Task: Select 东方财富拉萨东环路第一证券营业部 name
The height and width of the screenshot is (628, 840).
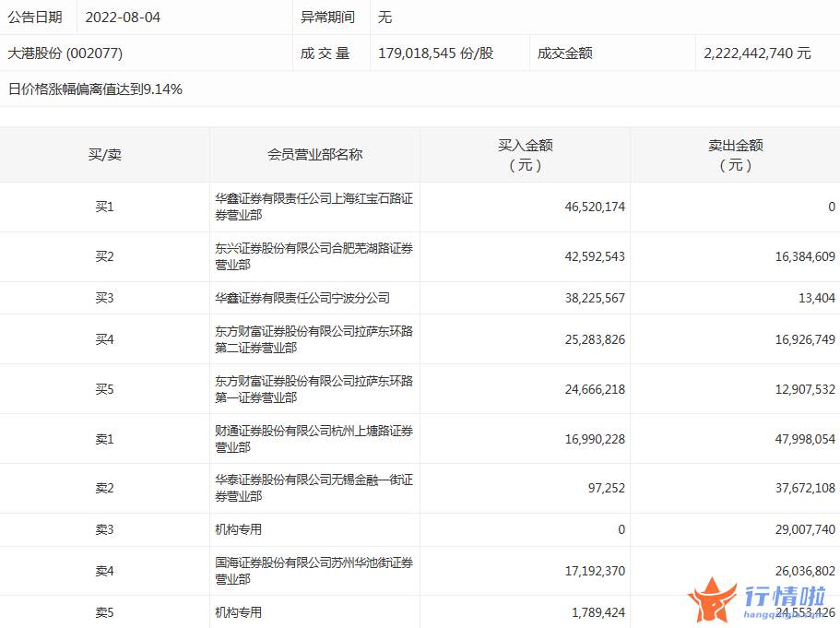Action: point(314,389)
